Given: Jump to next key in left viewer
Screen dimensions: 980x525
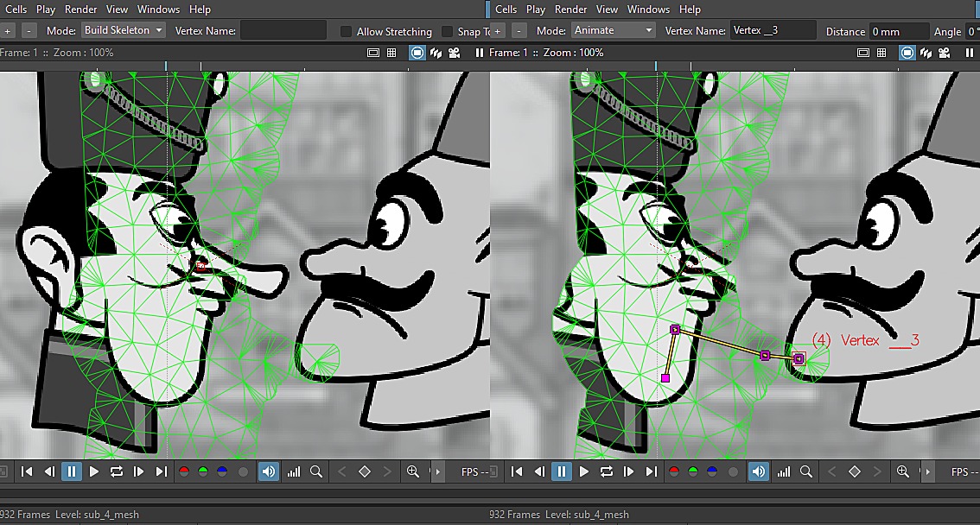Looking at the screenshot, I should click(387, 472).
